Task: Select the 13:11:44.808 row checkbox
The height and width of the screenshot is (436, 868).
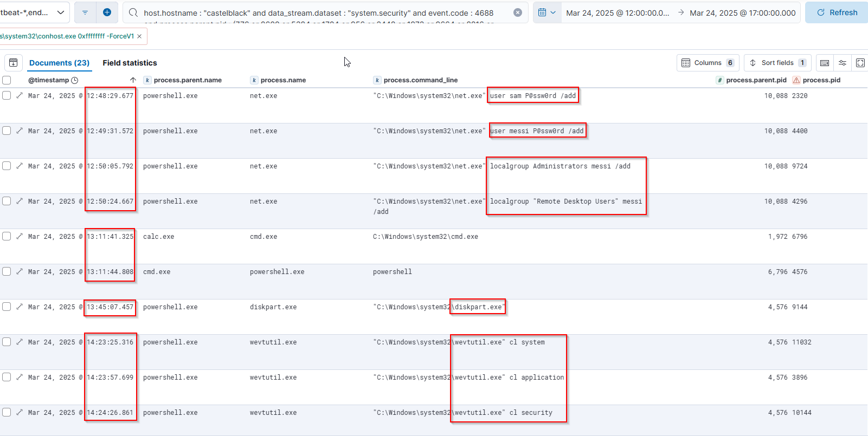Action: click(x=7, y=271)
